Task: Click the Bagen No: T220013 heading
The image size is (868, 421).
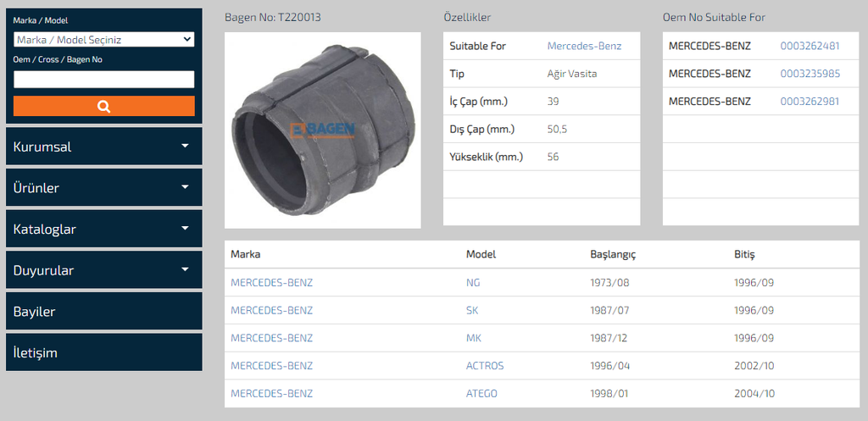Action: (x=273, y=17)
